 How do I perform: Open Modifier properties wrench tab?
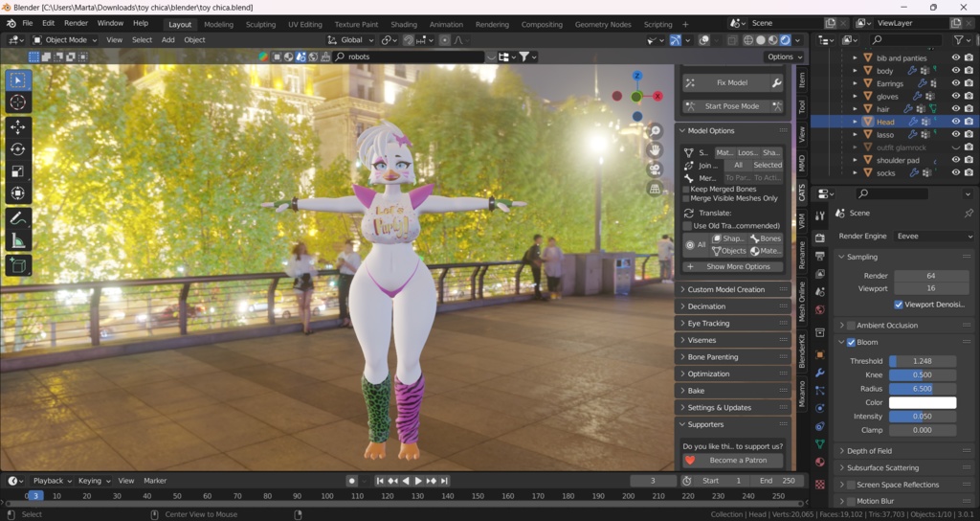(820, 373)
